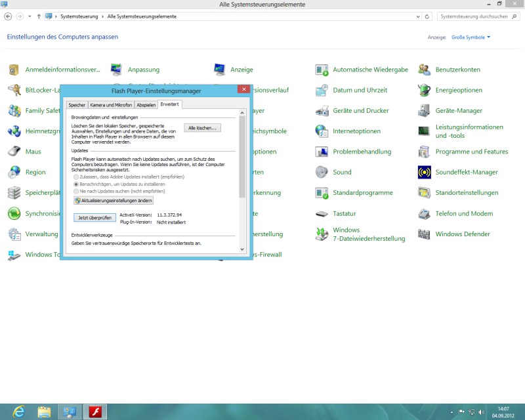Select the Erweitert tab
The height and width of the screenshot is (420, 525).
[170, 104]
